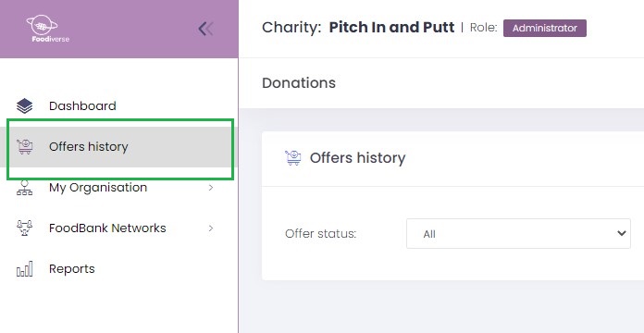Open the Offer status dropdown

(518, 234)
